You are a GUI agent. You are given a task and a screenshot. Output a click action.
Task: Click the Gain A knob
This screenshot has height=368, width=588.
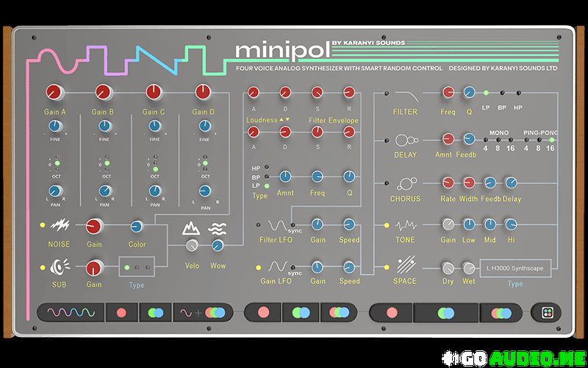[x=54, y=92]
